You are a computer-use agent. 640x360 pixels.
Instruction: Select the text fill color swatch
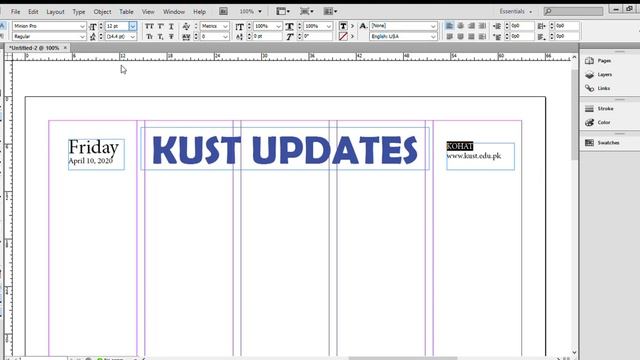click(x=343, y=26)
